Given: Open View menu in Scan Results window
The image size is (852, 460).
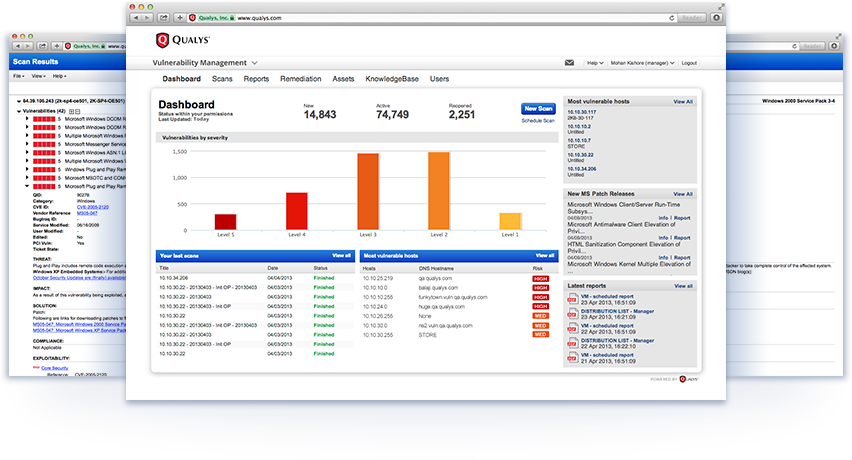Looking at the screenshot, I should click(38, 76).
